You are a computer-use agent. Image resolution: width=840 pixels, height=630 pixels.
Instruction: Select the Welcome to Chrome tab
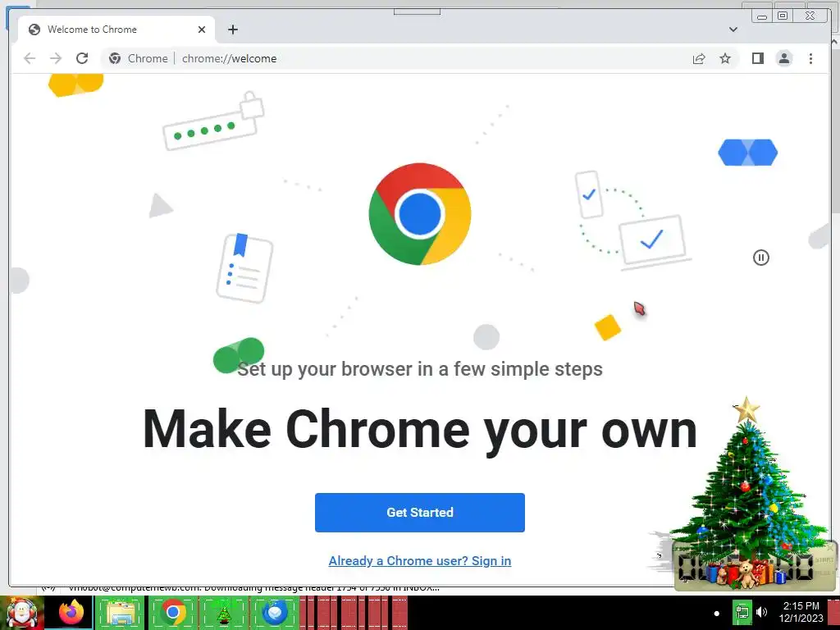[116, 30]
